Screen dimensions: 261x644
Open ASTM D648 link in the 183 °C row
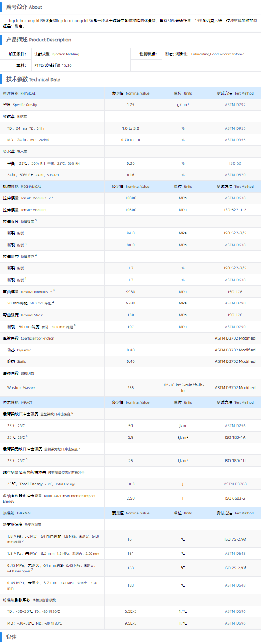(x=235, y=585)
